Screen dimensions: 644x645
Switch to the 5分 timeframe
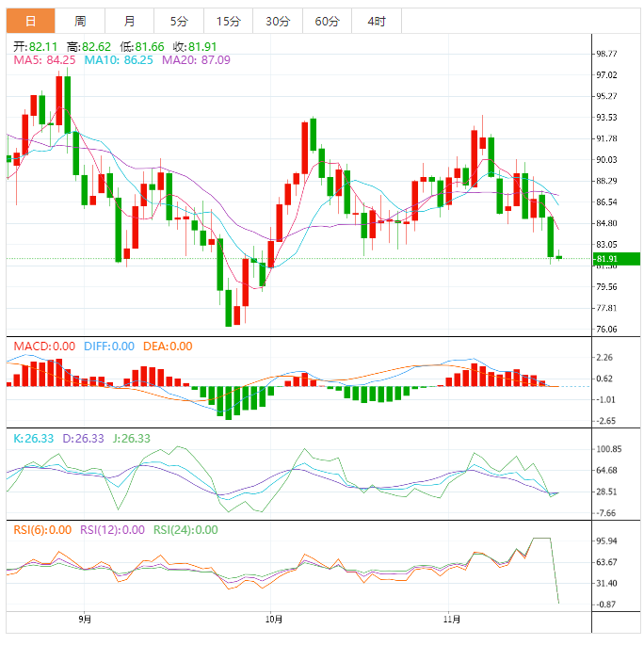(x=178, y=21)
